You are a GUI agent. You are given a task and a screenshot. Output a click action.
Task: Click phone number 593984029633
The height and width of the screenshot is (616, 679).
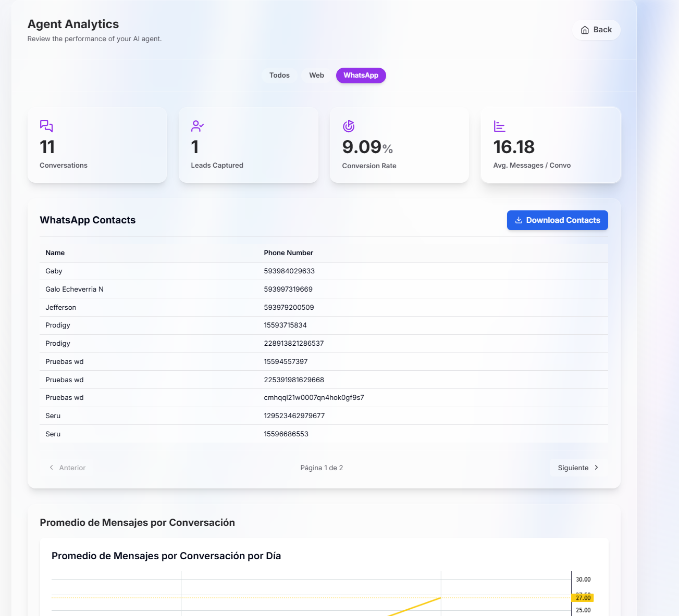[289, 271]
